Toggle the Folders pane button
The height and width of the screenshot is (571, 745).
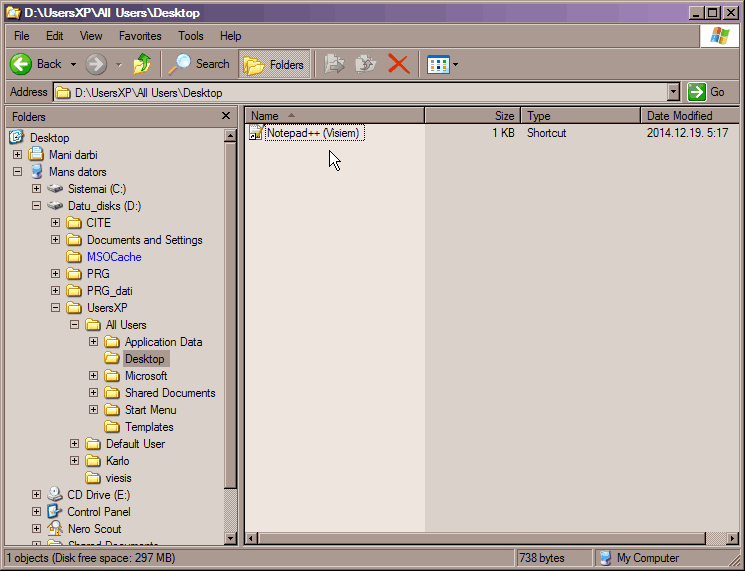tap(274, 64)
